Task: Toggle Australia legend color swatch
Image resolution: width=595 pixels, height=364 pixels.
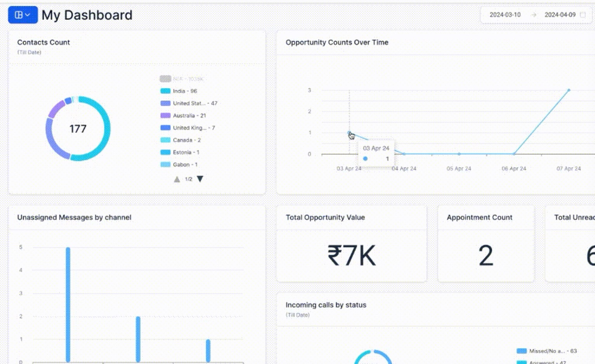Action: [165, 116]
